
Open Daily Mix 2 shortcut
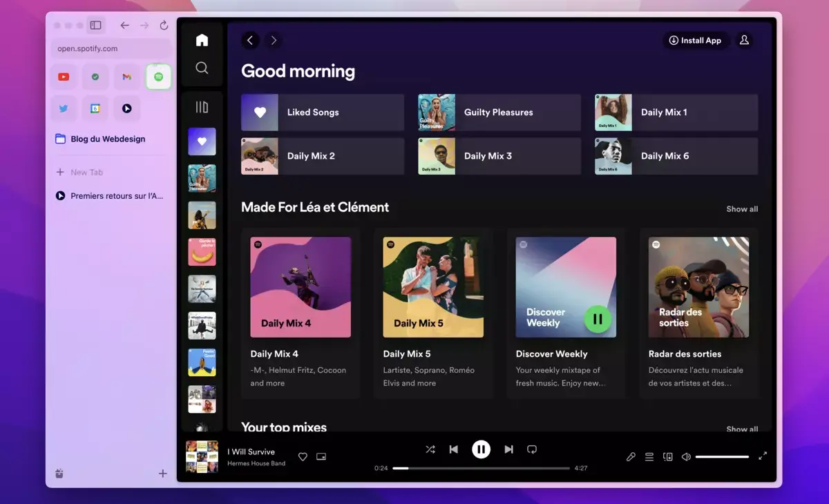323,156
